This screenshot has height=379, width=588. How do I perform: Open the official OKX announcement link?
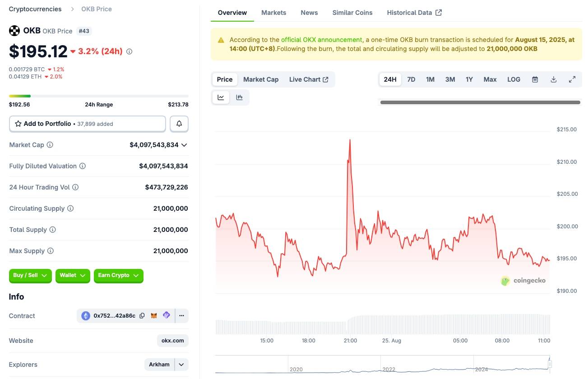click(x=322, y=40)
